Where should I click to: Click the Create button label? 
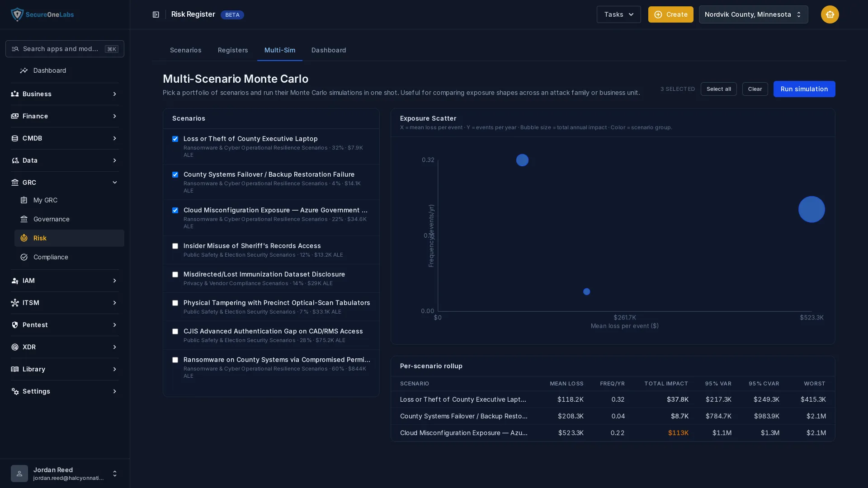[677, 14]
